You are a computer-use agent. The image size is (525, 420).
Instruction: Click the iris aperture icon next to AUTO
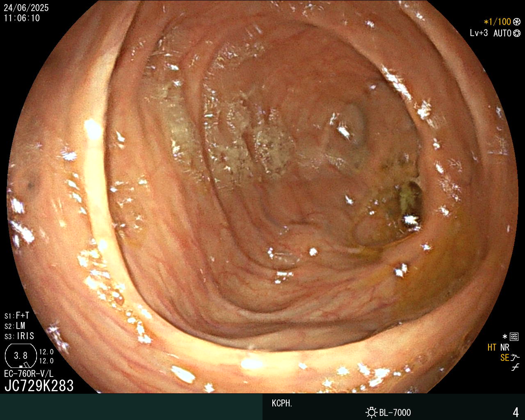(x=516, y=33)
